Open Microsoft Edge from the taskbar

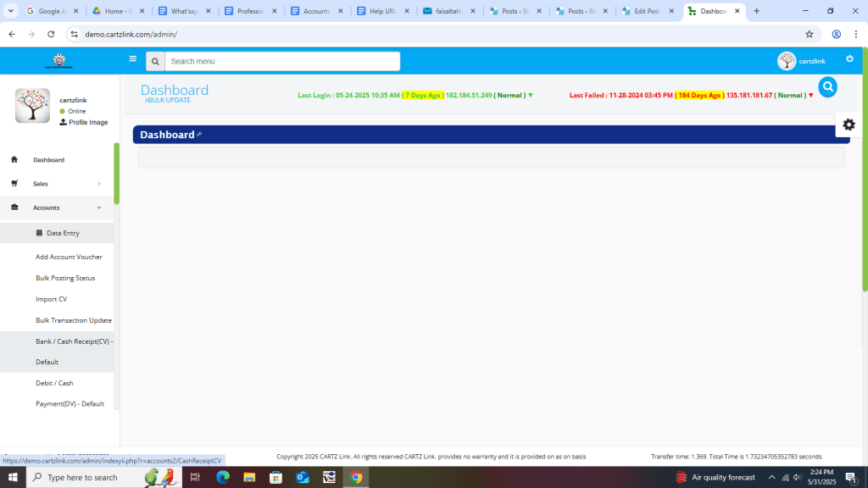[223, 478]
